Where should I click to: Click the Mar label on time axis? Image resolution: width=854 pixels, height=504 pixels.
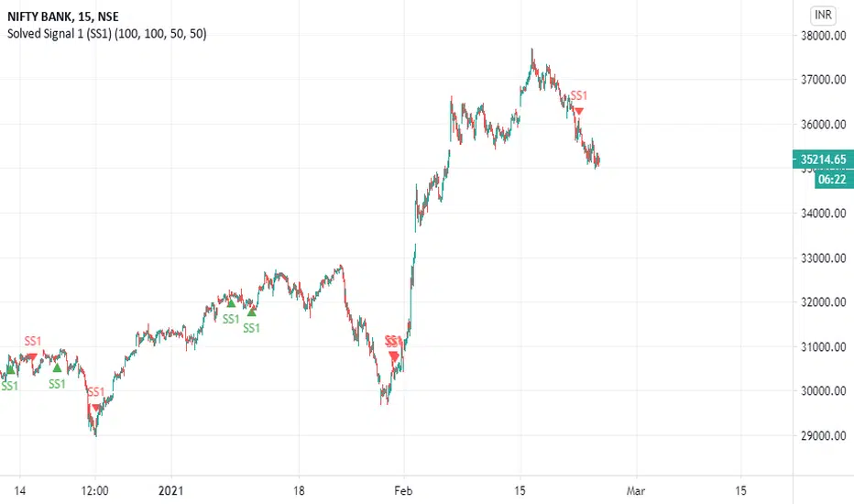pyautogui.click(x=636, y=490)
